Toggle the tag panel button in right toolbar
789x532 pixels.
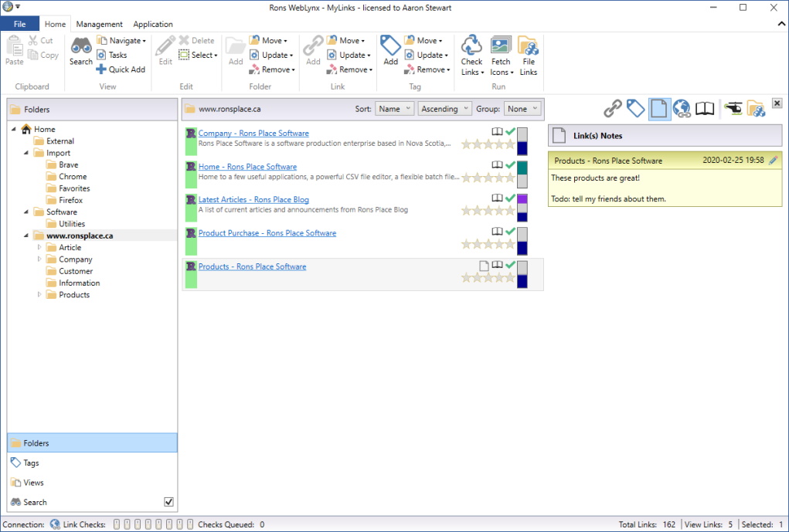pos(635,109)
